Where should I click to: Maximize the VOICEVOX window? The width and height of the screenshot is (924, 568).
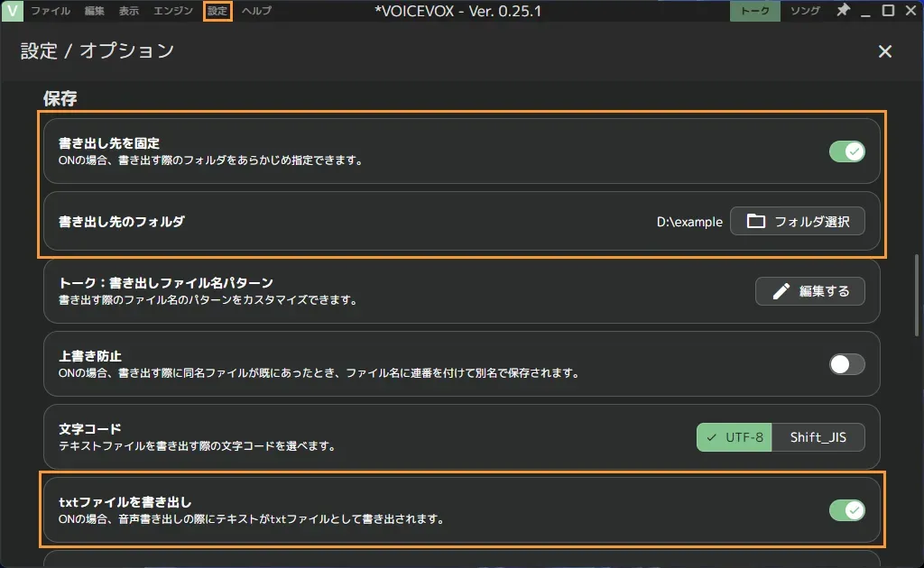coord(888,11)
